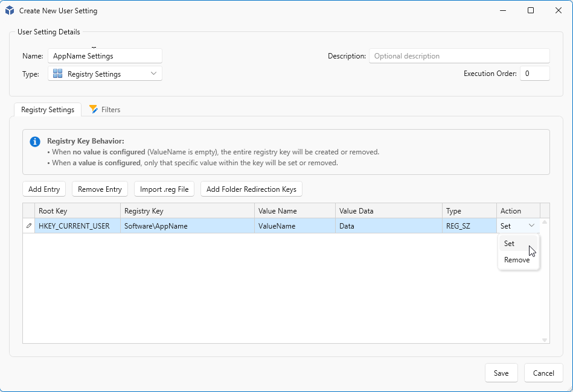The width and height of the screenshot is (573, 392).
Task: Click the app icon in title bar
Action: point(10,10)
